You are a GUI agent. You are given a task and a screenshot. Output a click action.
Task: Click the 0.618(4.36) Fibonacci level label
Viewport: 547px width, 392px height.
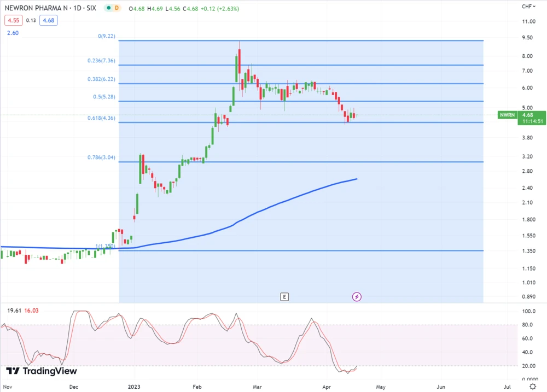pos(101,118)
